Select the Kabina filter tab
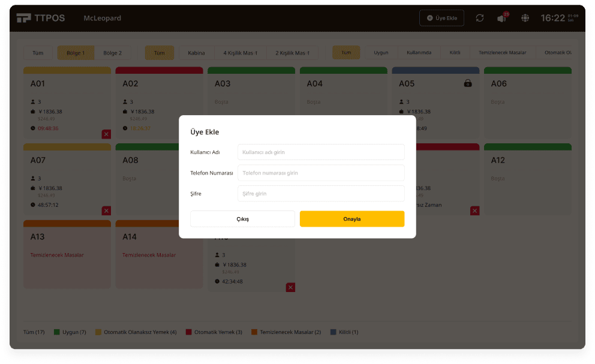This screenshot has width=595, height=364. 196,53
